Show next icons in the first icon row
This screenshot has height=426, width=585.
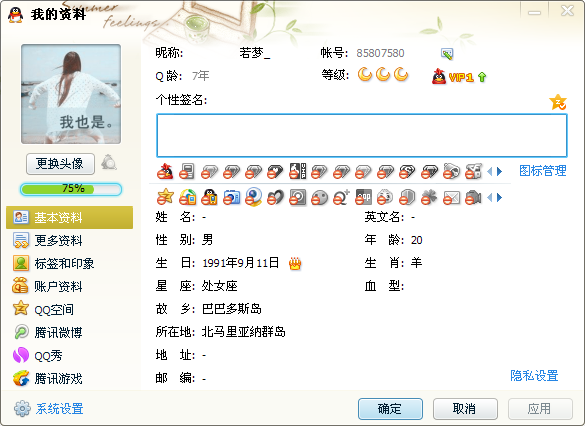pos(500,172)
